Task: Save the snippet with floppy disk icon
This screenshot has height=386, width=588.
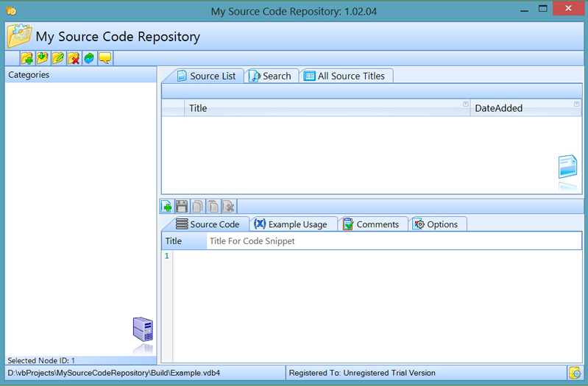Action: point(182,207)
